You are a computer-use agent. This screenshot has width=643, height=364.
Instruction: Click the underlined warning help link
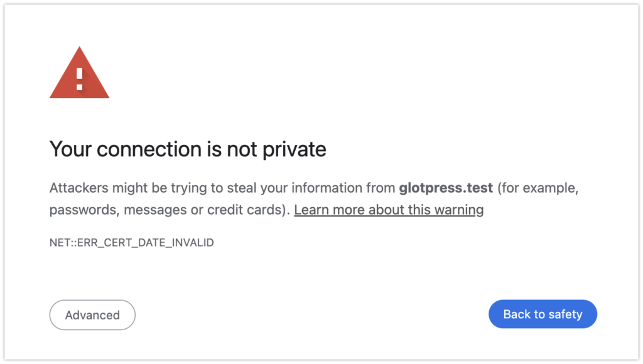(388, 210)
